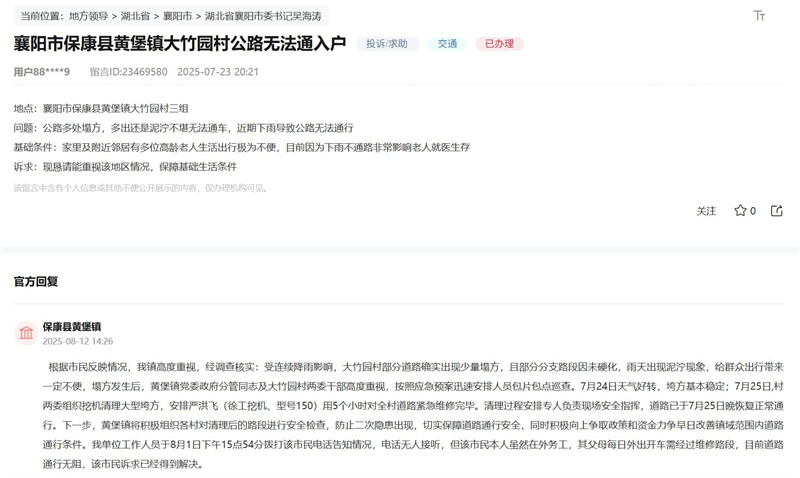This screenshot has width=800, height=478.
Task: Click the 留言ID:23469580 text
Action: [x=129, y=72]
